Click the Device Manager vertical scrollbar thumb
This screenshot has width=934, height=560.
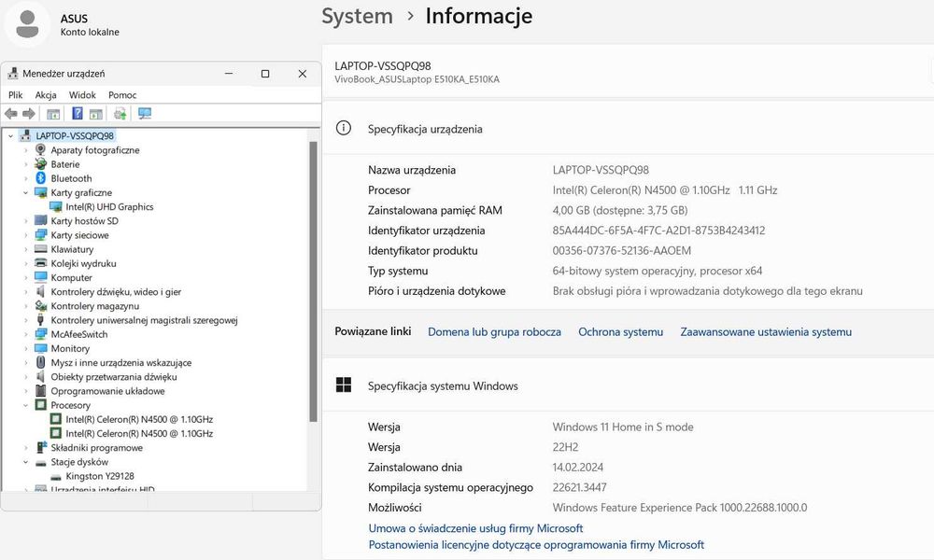[x=313, y=282]
